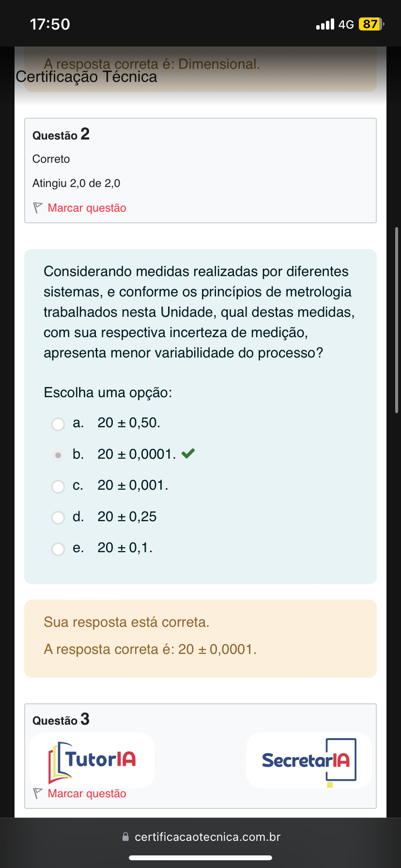The height and width of the screenshot is (868, 401).
Task: Tap the lock icon beside the URL
Action: (x=126, y=837)
